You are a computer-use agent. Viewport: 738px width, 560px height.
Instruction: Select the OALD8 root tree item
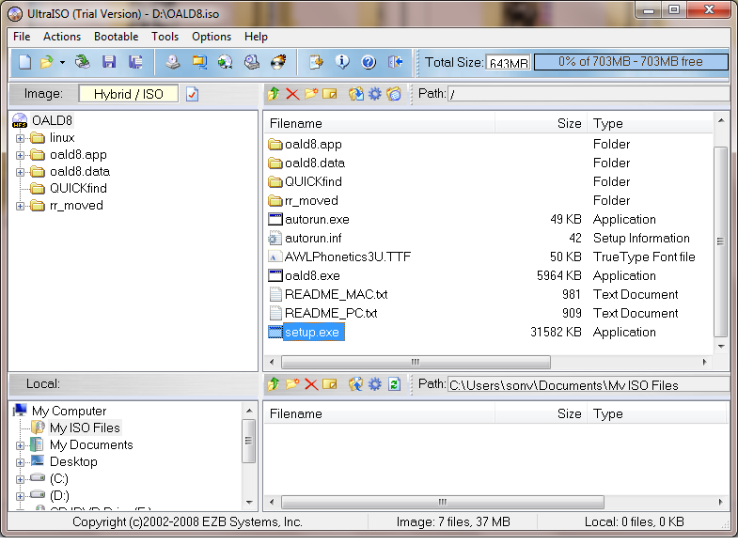(x=52, y=120)
